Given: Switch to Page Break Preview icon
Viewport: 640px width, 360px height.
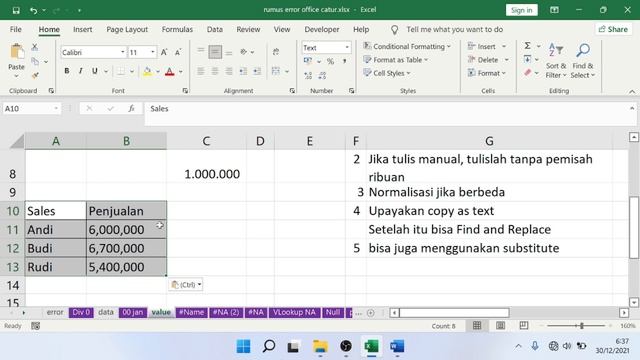Looking at the screenshot, I should point(524,325).
